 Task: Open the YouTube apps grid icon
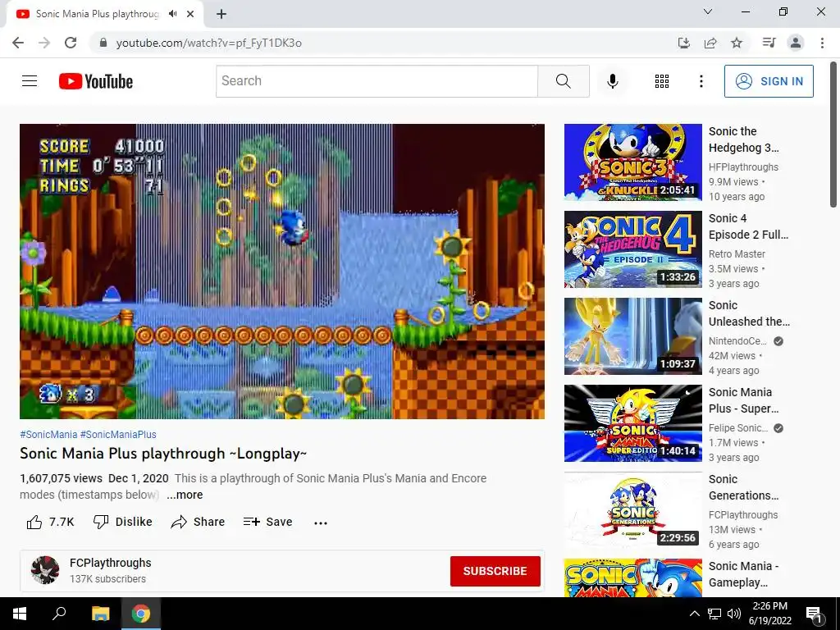click(662, 81)
